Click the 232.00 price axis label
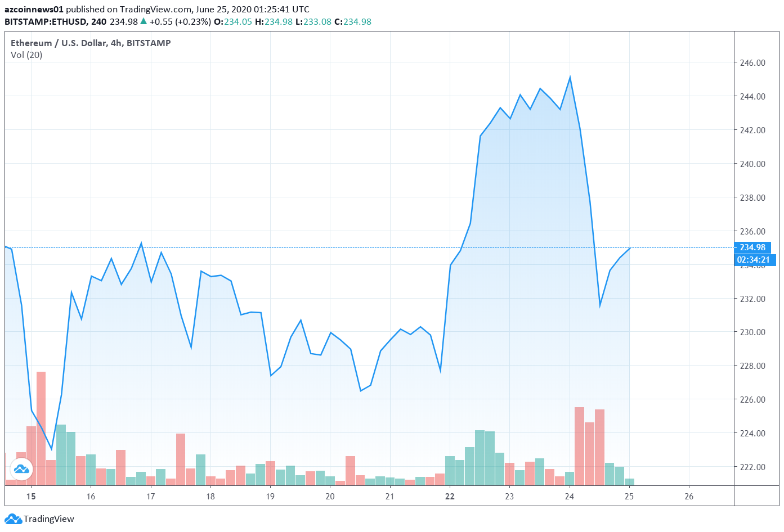Image resolution: width=784 pixels, height=532 pixels. pyautogui.click(x=752, y=299)
